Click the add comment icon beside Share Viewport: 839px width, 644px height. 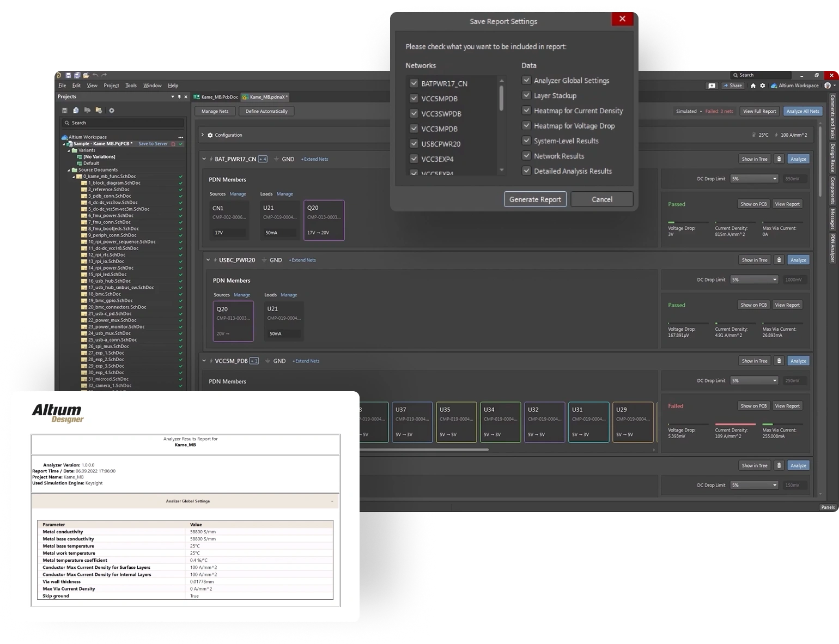(712, 86)
